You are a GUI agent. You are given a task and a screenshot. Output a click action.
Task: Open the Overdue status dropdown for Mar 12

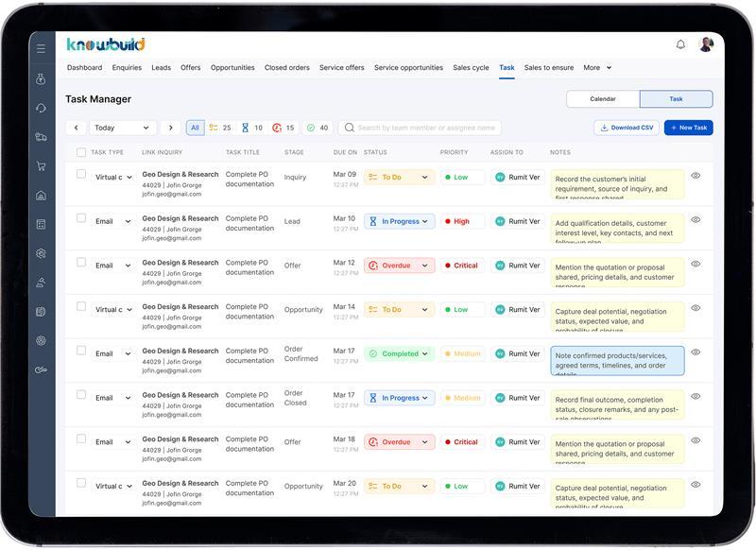[399, 266]
